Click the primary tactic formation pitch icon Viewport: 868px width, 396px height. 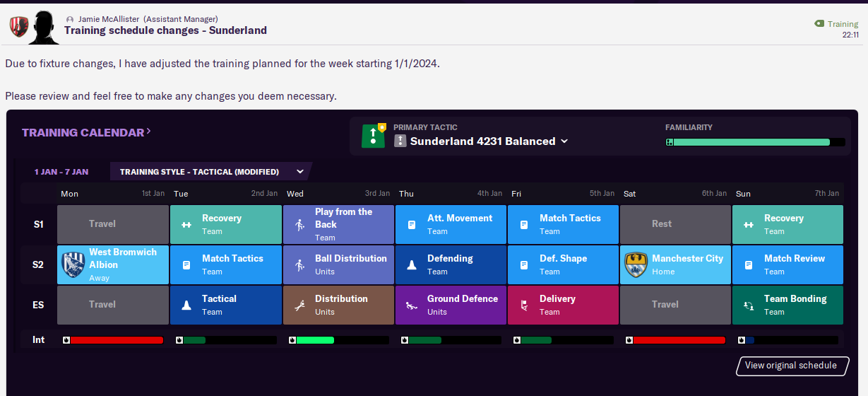click(x=374, y=136)
